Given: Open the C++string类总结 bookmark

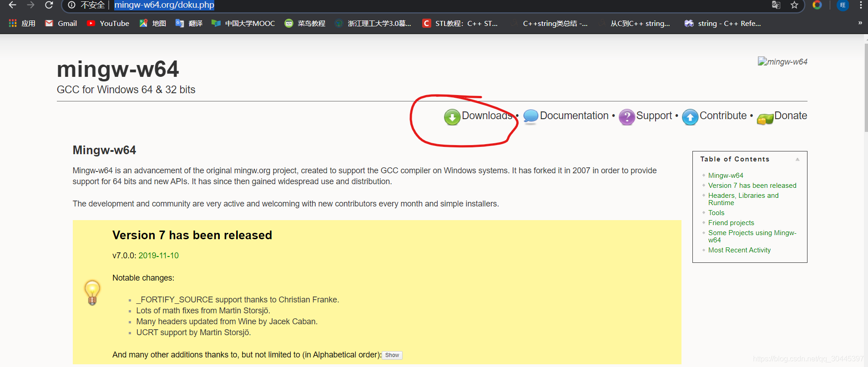Looking at the screenshot, I should (x=550, y=23).
